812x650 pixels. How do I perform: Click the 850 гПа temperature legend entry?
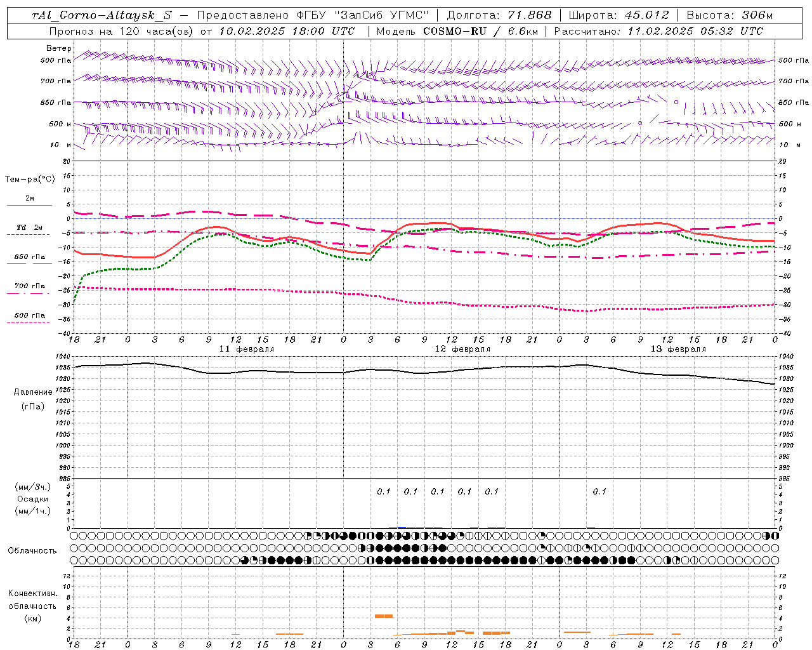[30, 257]
